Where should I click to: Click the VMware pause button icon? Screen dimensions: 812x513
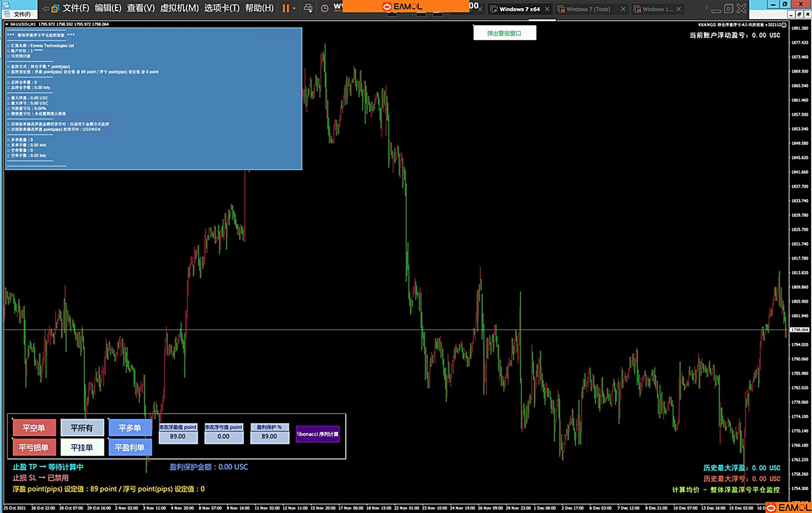(286, 8)
